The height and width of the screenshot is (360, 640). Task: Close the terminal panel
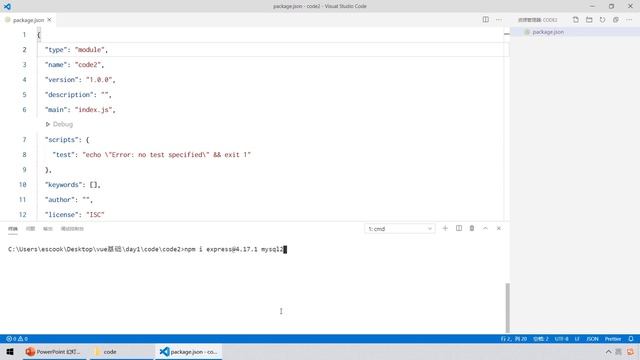pyautogui.click(x=499, y=228)
